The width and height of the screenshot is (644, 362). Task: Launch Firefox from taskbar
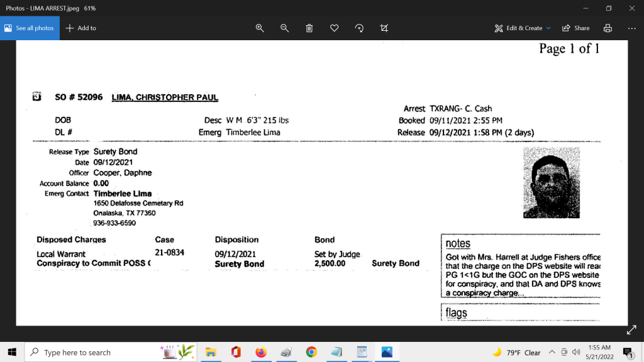tap(261, 352)
